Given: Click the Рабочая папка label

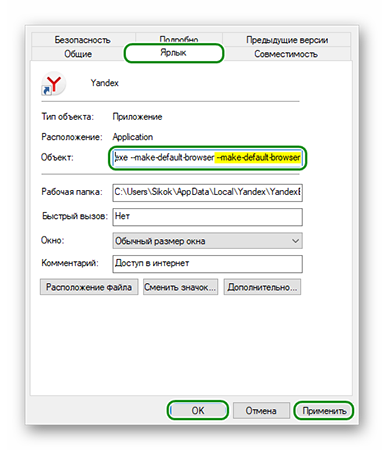Looking at the screenshot, I should (72, 192).
